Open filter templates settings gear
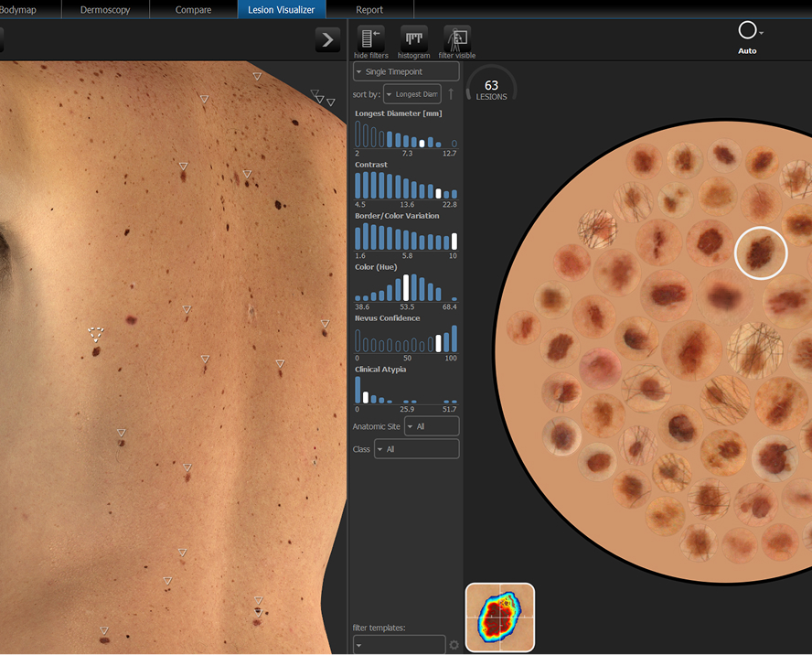Image resolution: width=812 pixels, height=655 pixels. 454,645
